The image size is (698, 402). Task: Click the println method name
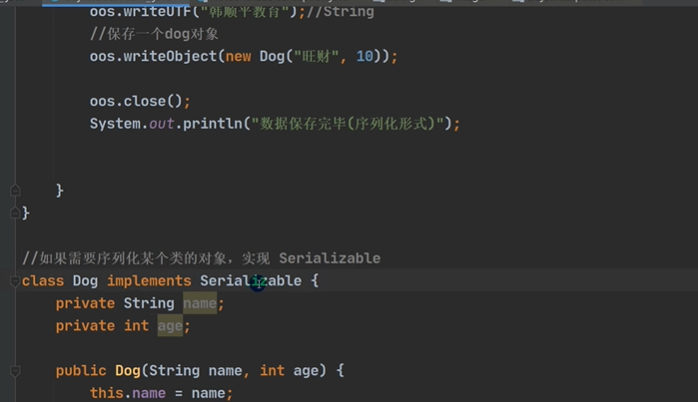pos(212,124)
